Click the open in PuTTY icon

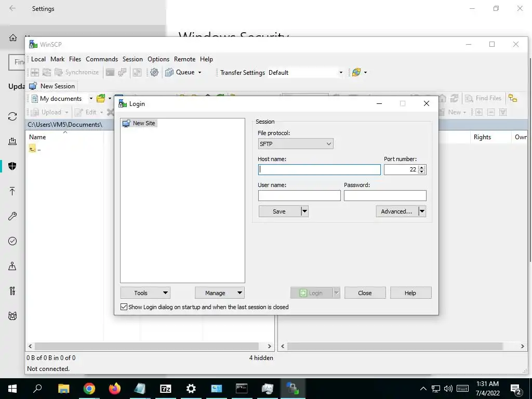(122, 72)
